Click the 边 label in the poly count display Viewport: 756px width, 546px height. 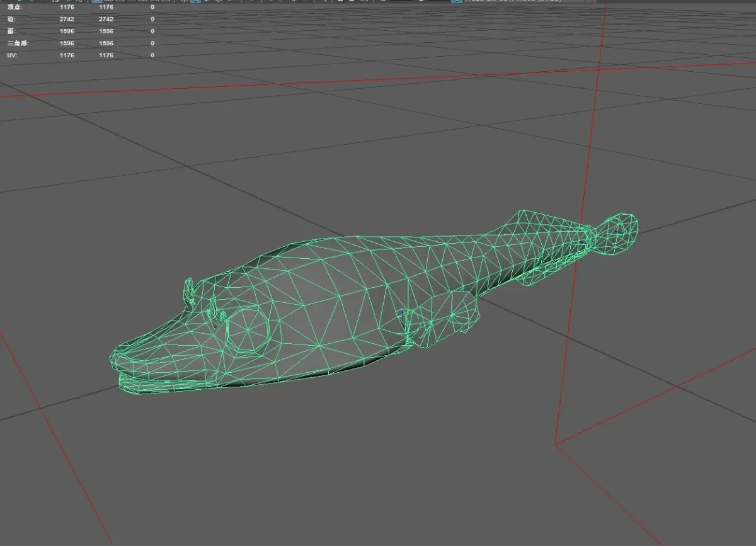[10, 20]
